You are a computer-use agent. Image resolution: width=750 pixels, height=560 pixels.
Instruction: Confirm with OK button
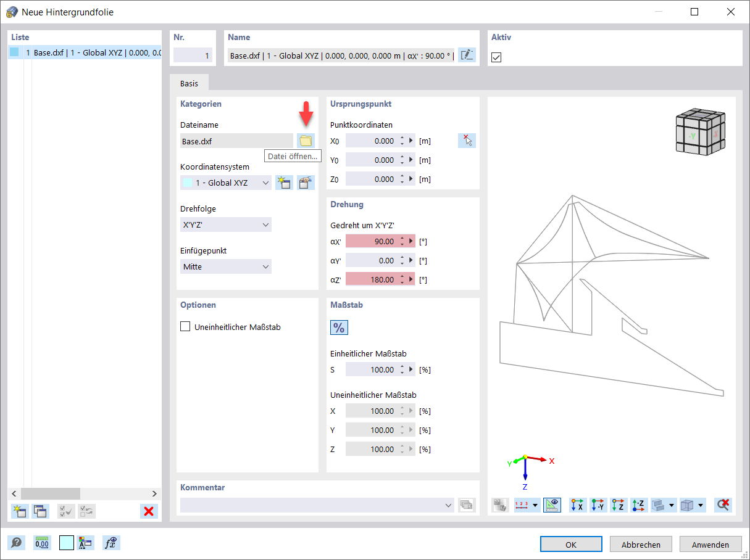(x=571, y=545)
